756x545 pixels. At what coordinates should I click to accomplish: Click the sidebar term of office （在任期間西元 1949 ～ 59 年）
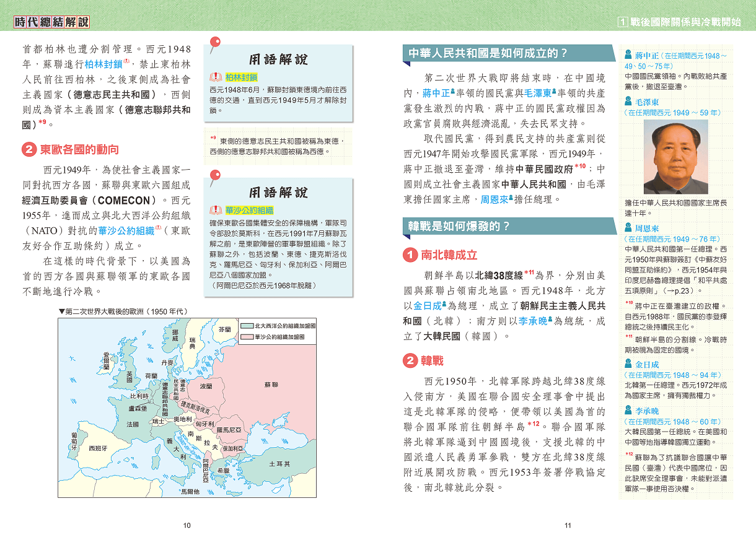click(673, 113)
